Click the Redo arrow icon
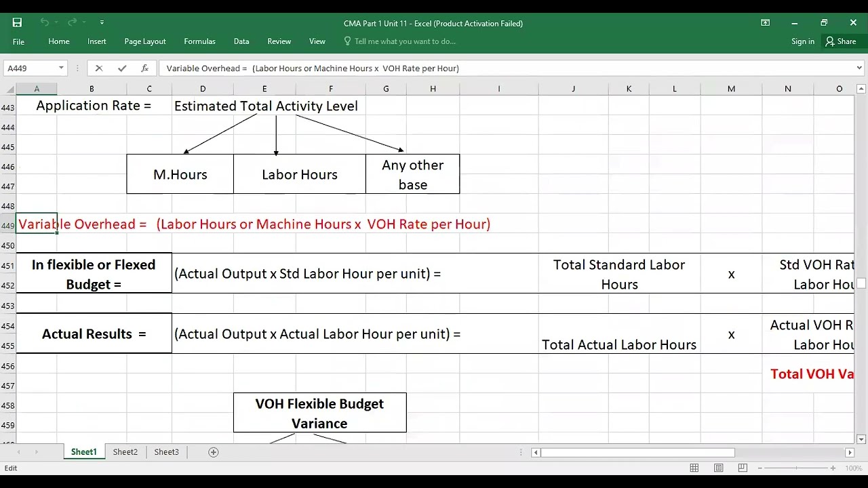 pos(73,22)
